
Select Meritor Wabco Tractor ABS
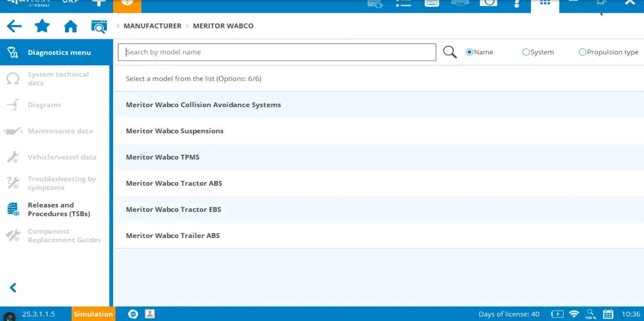coord(379,183)
